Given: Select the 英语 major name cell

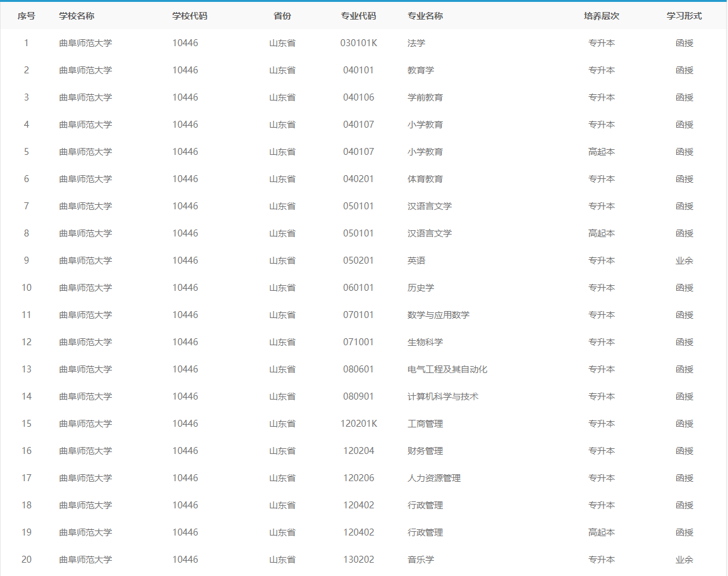Looking at the screenshot, I should (x=416, y=260).
